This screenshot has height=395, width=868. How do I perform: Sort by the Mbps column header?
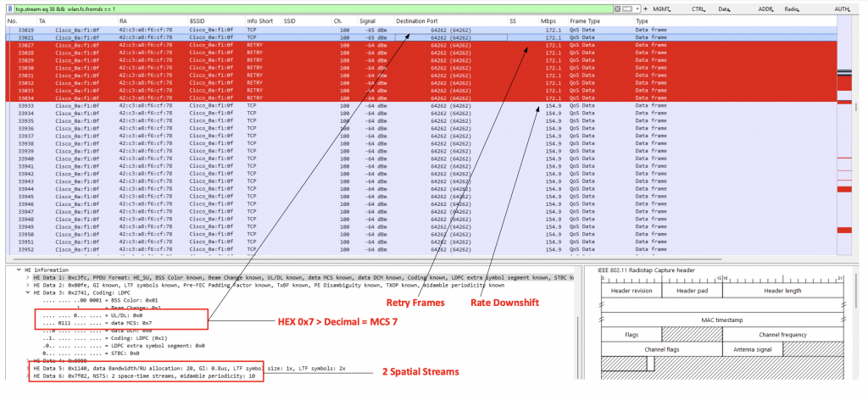(548, 19)
